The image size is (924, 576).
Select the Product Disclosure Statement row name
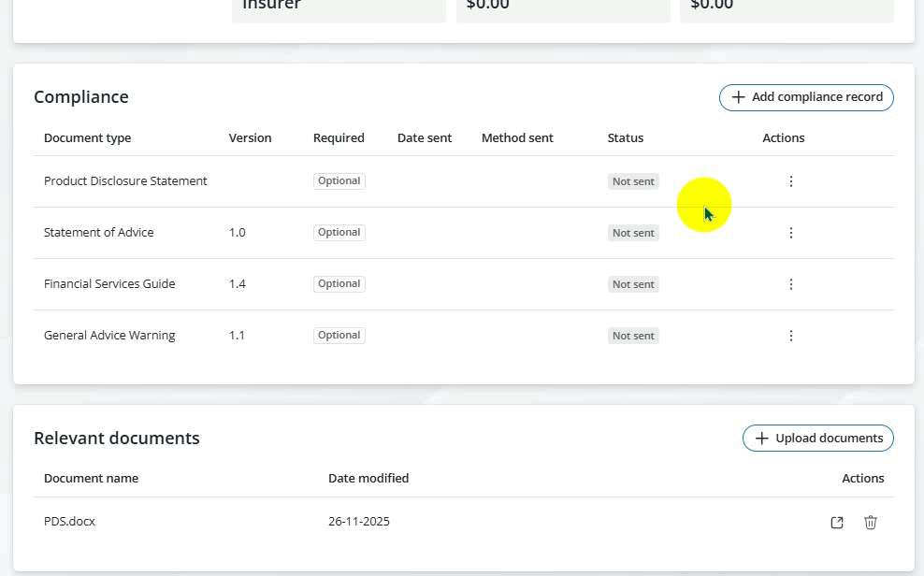(125, 181)
